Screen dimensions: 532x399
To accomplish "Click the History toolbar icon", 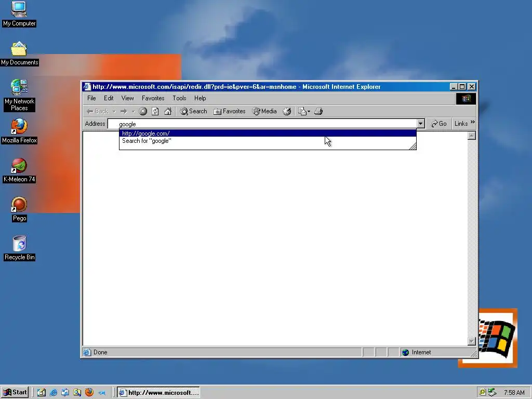I will pos(287,111).
